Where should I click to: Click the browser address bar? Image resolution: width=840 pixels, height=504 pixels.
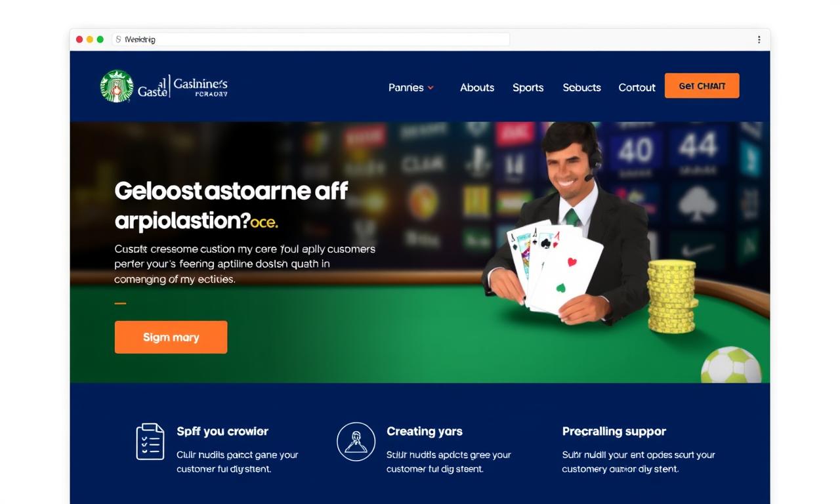310,39
